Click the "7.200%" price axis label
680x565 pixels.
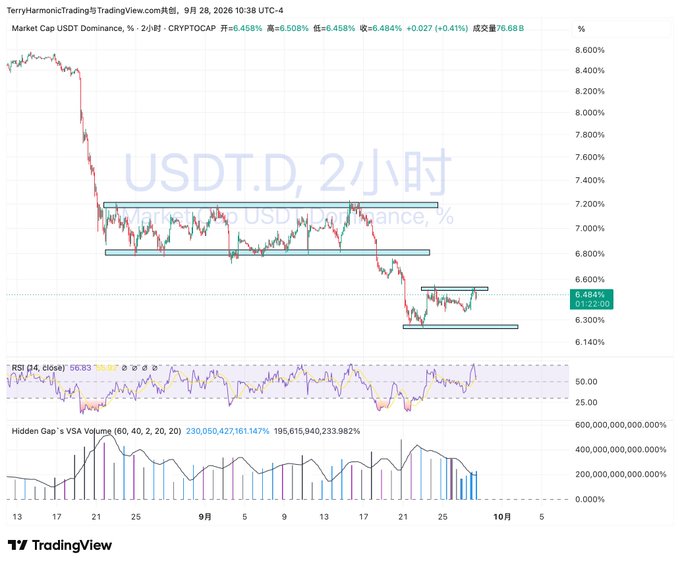click(590, 204)
